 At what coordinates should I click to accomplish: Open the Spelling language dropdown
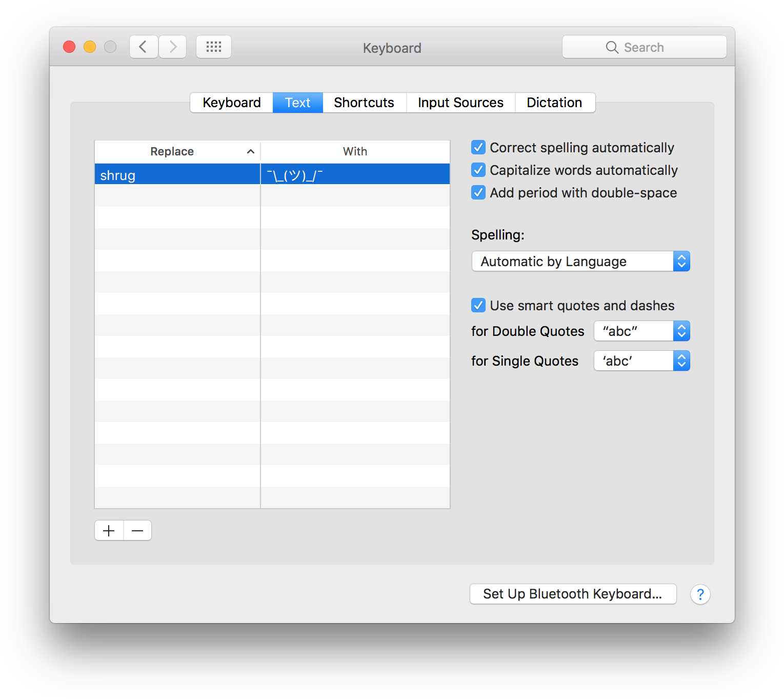(x=580, y=262)
